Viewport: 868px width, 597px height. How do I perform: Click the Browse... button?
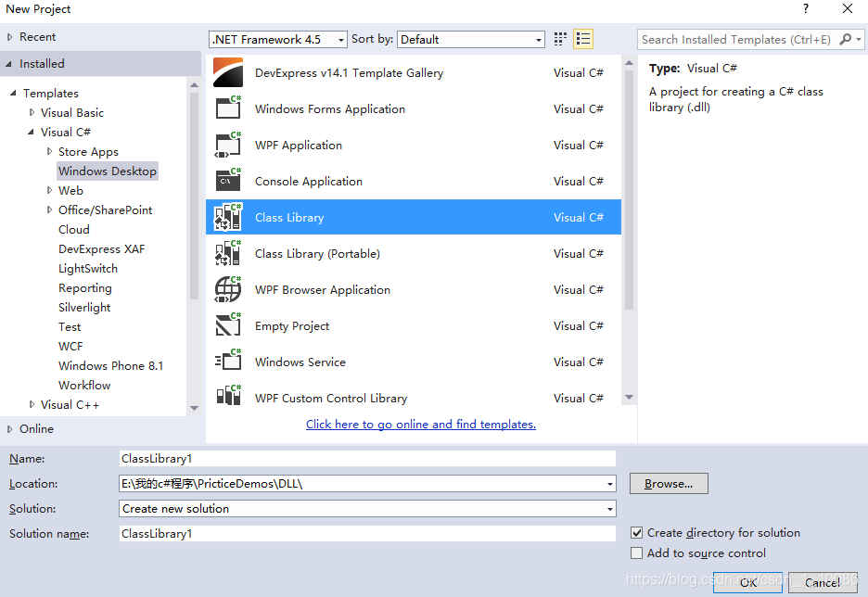click(669, 484)
